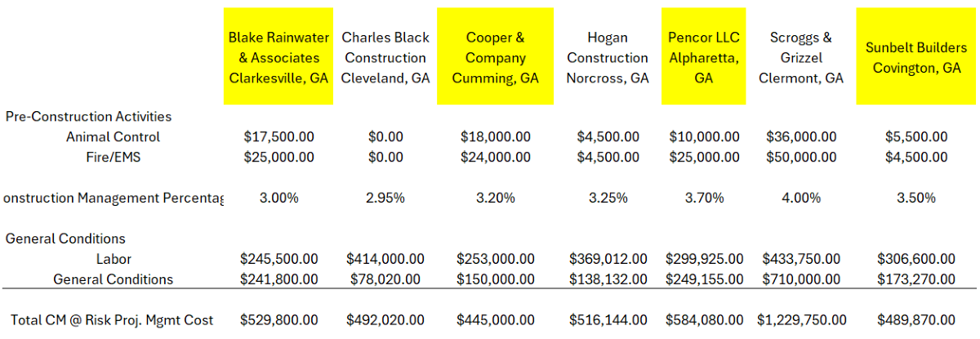Select the Total CM @ Risk row label

click(x=112, y=320)
